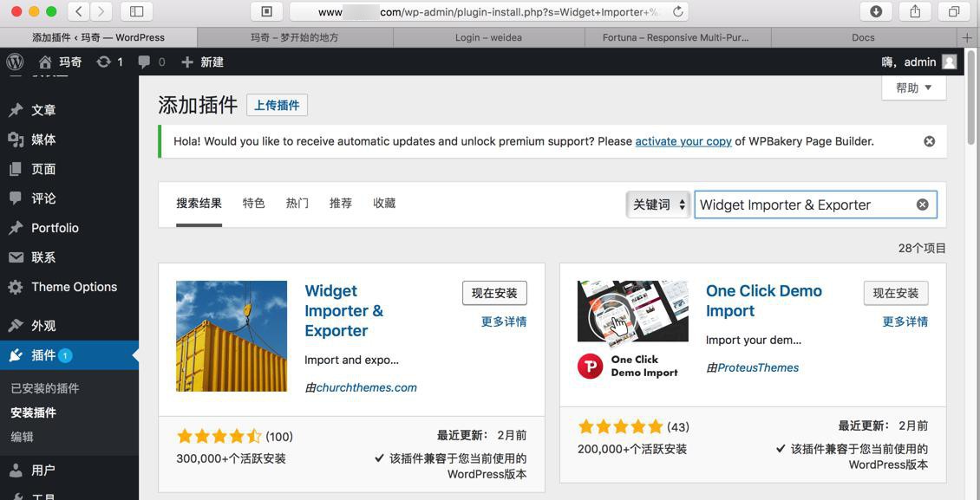Open Safari downloads icon

(876, 11)
